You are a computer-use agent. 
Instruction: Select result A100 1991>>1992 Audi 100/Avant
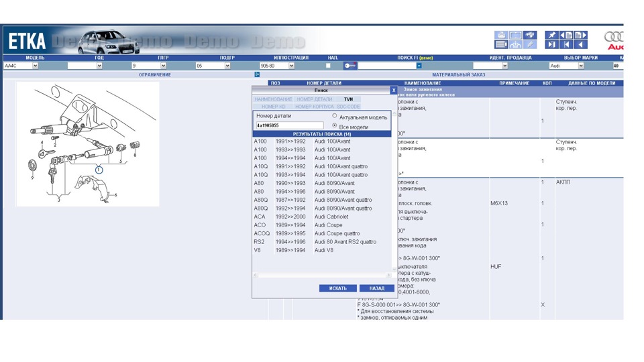tap(321, 141)
